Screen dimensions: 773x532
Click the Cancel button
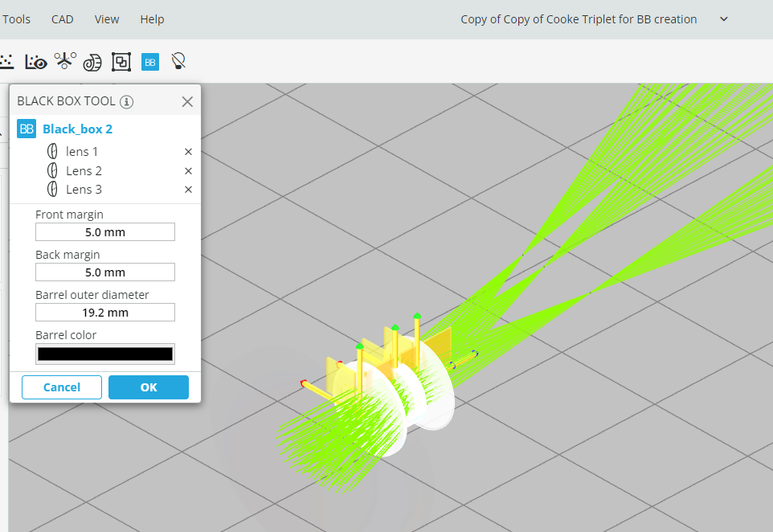[x=62, y=387]
